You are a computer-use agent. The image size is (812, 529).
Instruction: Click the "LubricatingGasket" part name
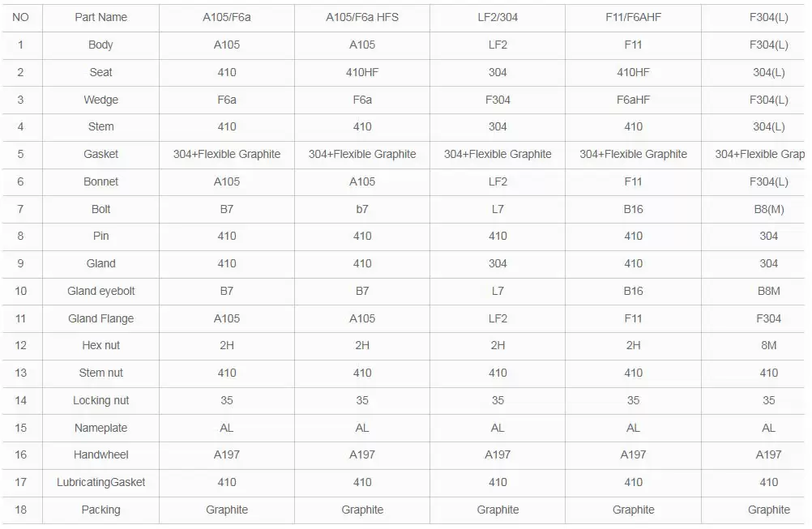pos(100,482)
